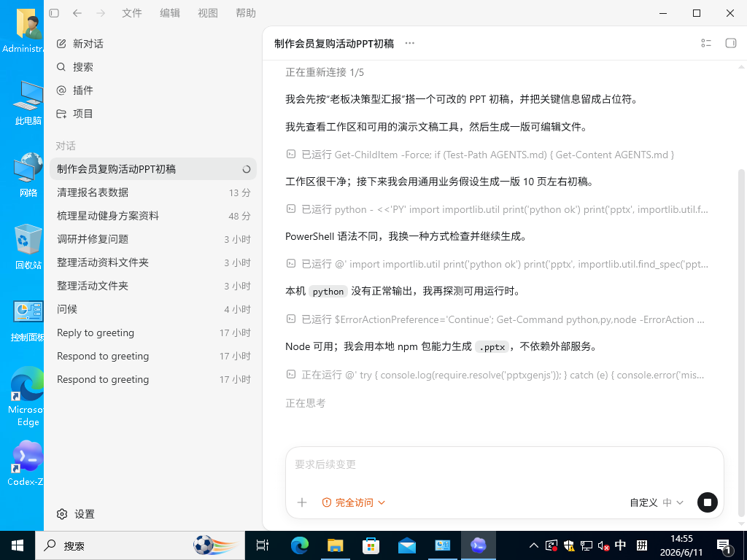Click the network tray icon

click(587, 545)
